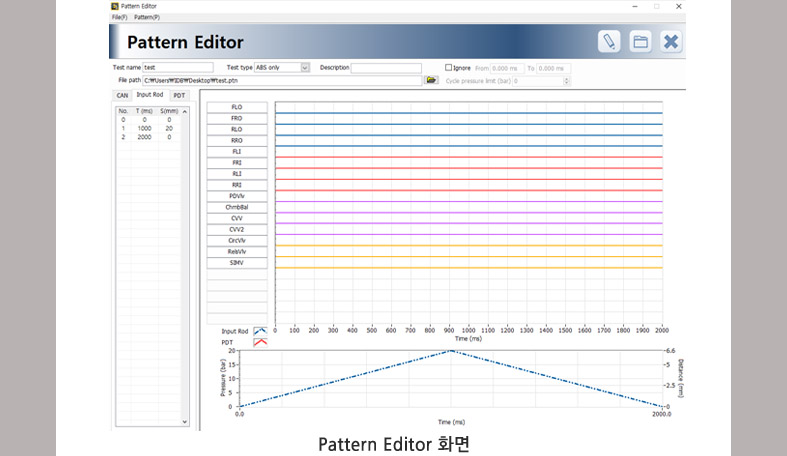Screen dimensions: 787x456
Task: Select the RLI channel button
Action: 237,174
